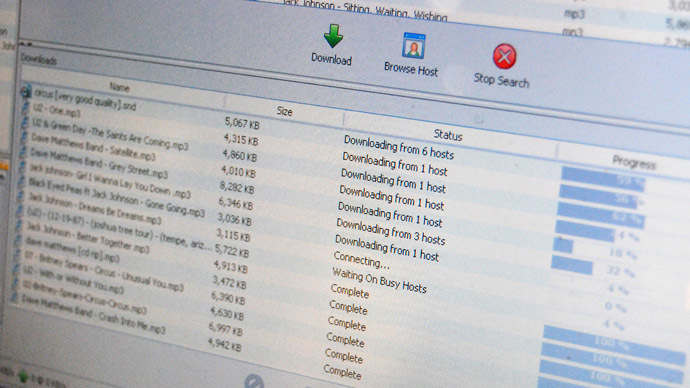Select 02-Britney-Spears-Circus-Circus.mp3 row
Viewport: 690px width, 388px height.
tap(84, 297)
